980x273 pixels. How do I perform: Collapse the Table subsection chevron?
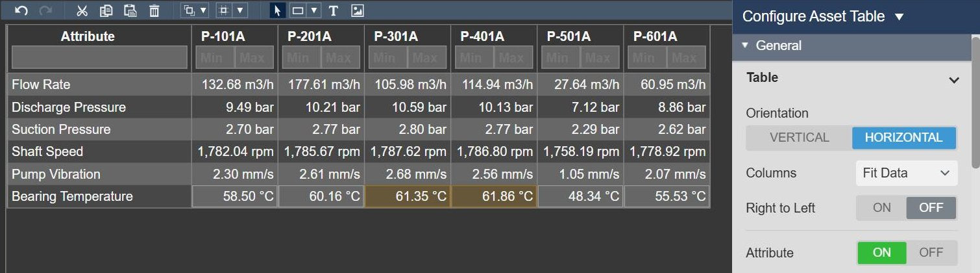coord(953,80)
